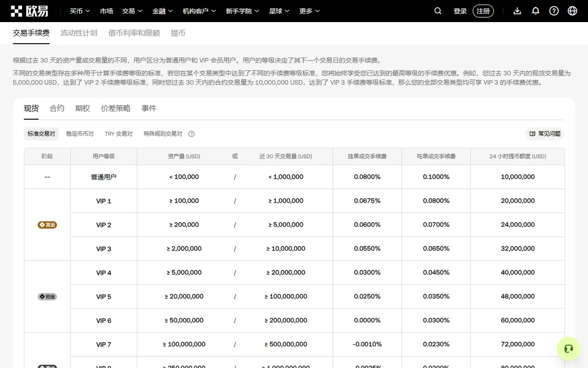Click the VIP 4 row label
Screen dimensions: 588x368
click(104, 273)
